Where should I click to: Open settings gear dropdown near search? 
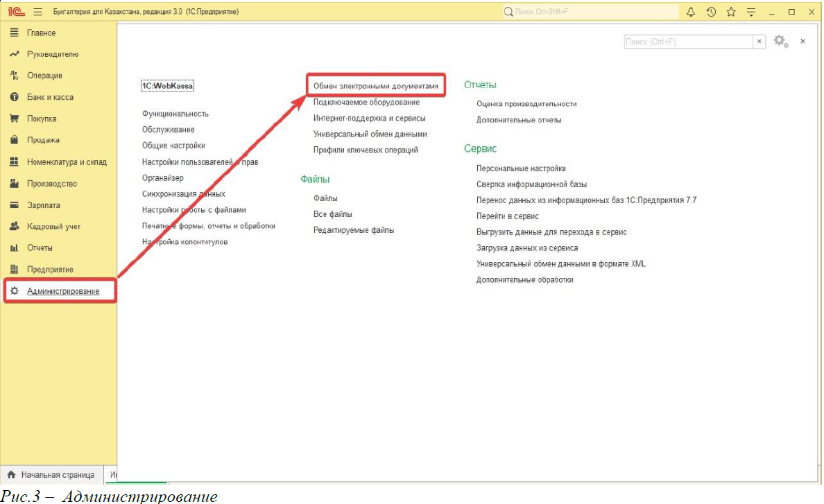click(781, 42)
